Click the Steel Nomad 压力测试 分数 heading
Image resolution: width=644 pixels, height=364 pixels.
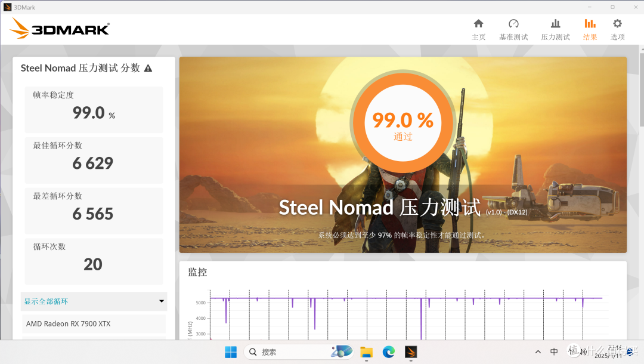click(80, 68)
